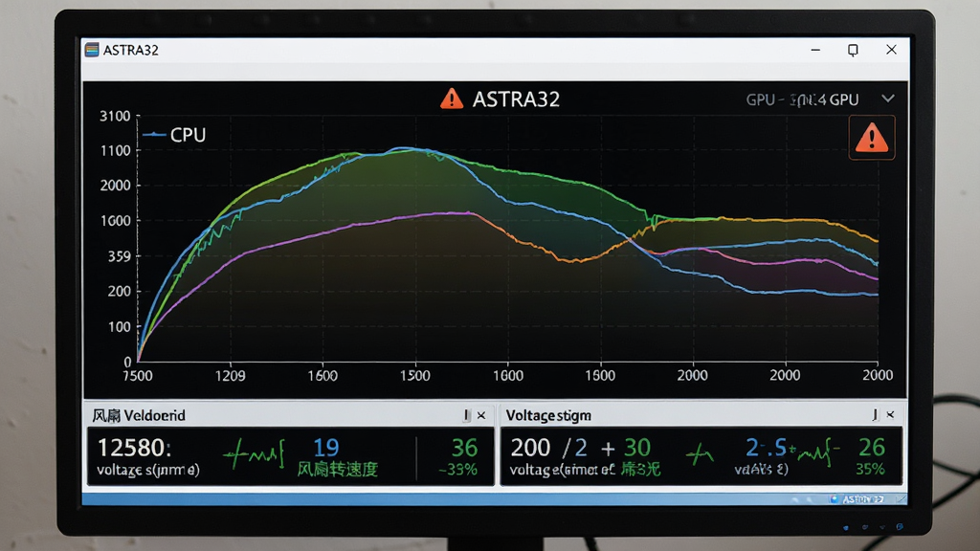Viewport: 980px width, 551px height.
Task: Close the 风扇 Veldoerid panel
Action: point(481,415)
